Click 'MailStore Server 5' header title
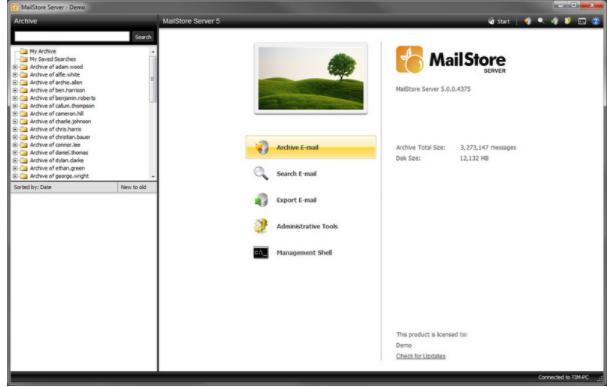The width and height of the screenshot is (613, 387). pos(191,21)
